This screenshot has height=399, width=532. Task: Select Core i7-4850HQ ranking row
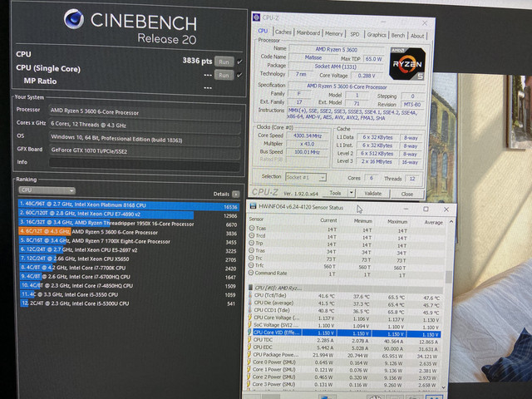coord(128,286)
